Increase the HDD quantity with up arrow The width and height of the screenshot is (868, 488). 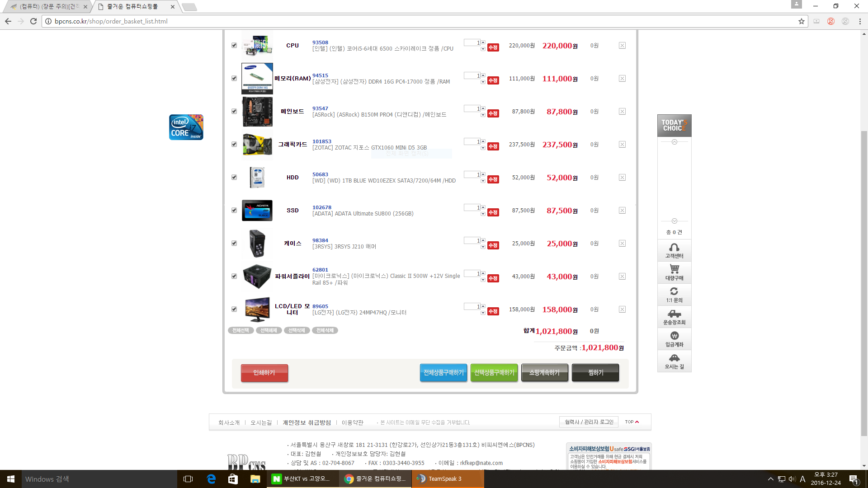483,174
